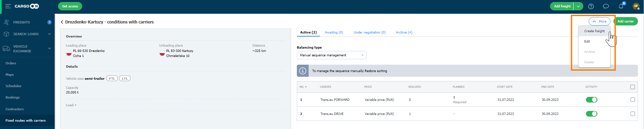This screenshot has height=129, width=644.
Task: Toggle activity switch for Trans.eu DRIVE
Action: 592,114
